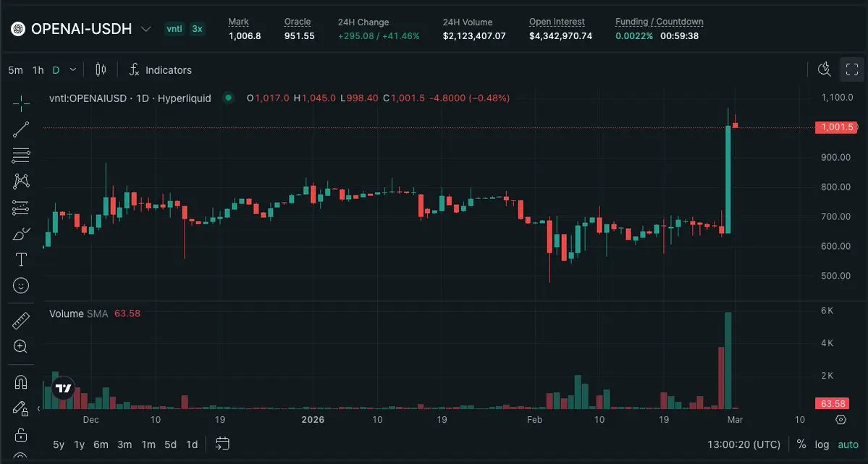Select the crosshair cursor tool

(21, 103)
